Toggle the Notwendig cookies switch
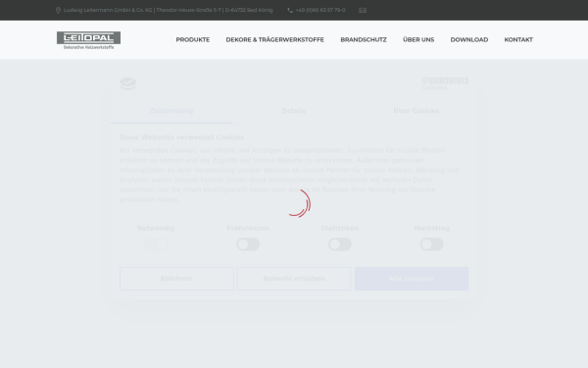 pos(156,244)
